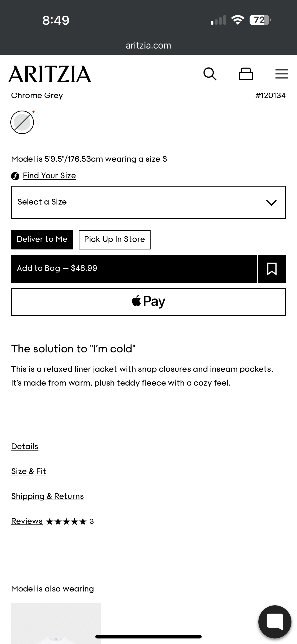Screen dimensions: 297x644
Task: Select the Deliver to Me option
Action: click(x=42, y=240)
